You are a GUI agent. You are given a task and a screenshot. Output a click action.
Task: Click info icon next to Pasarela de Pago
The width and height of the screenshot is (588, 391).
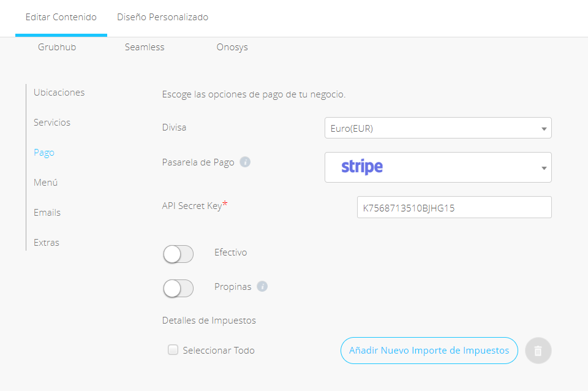coord(245,162)
